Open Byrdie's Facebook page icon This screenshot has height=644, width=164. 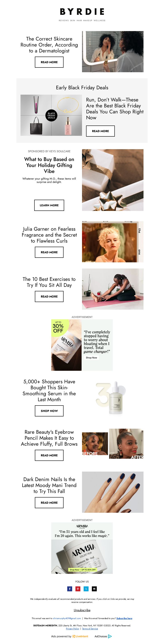[x=70, y=589]
